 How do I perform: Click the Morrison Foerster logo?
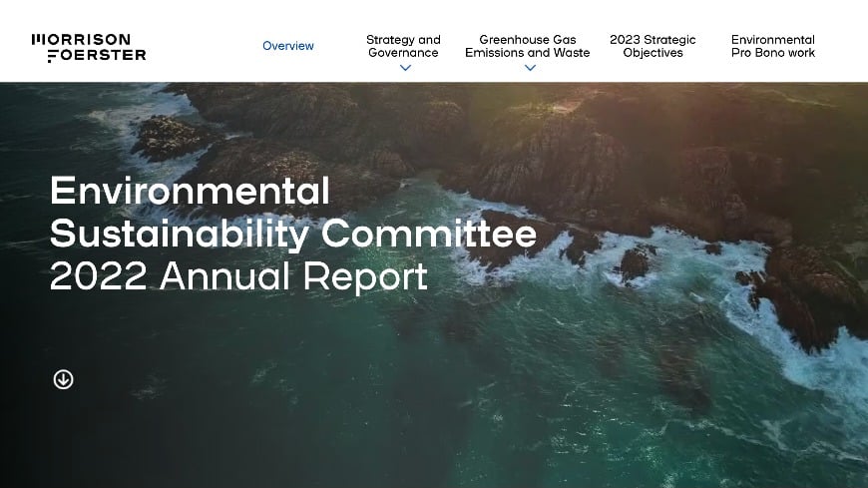[89, 48]
